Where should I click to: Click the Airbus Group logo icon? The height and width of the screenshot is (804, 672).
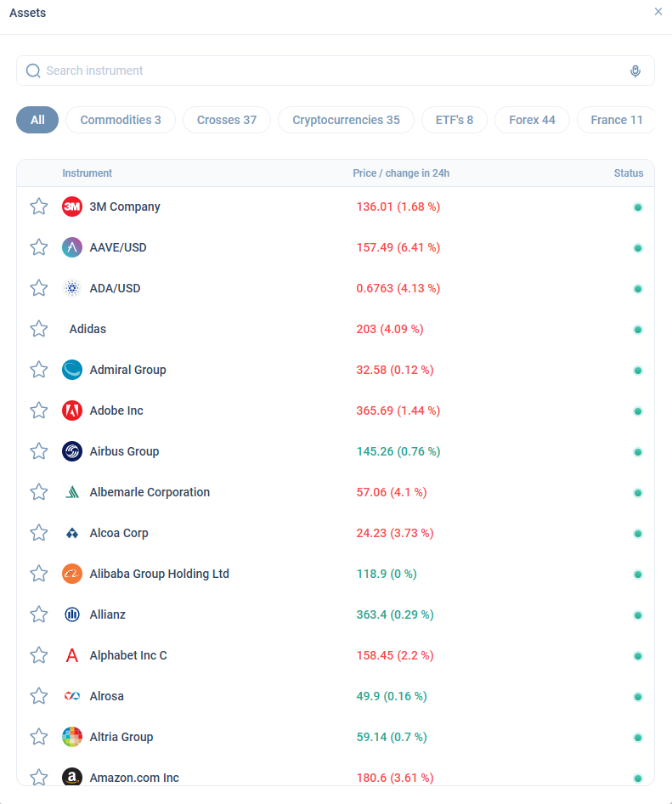(x=72, y=451)
